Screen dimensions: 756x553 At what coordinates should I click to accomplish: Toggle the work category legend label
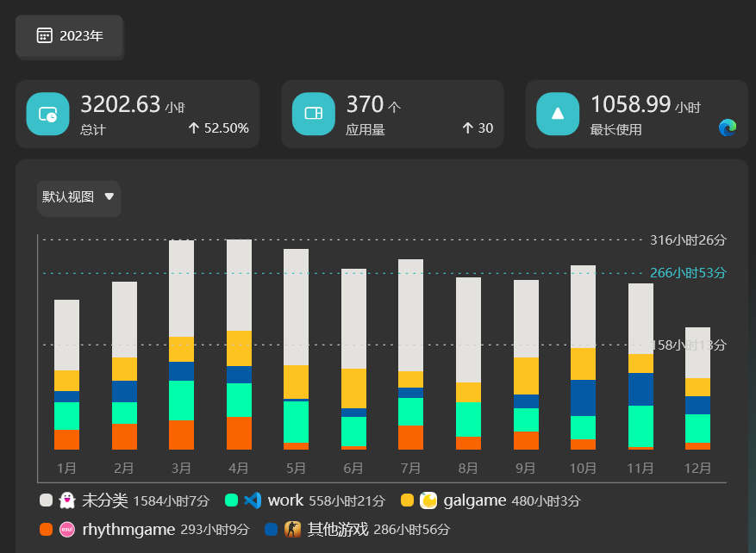click(x=285, y=500)
